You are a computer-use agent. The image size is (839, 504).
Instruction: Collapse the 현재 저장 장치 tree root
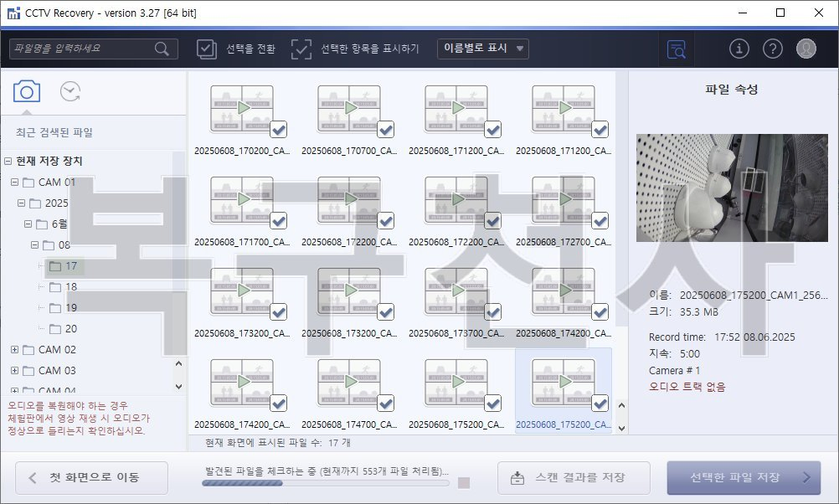[8, 161]
